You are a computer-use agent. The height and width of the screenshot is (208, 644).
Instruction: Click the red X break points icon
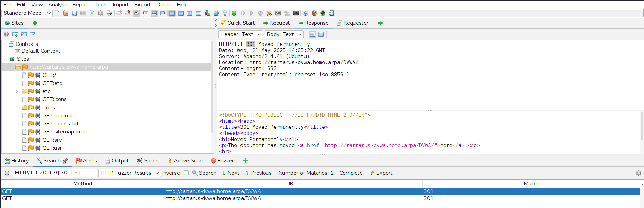tap(269, 13)
